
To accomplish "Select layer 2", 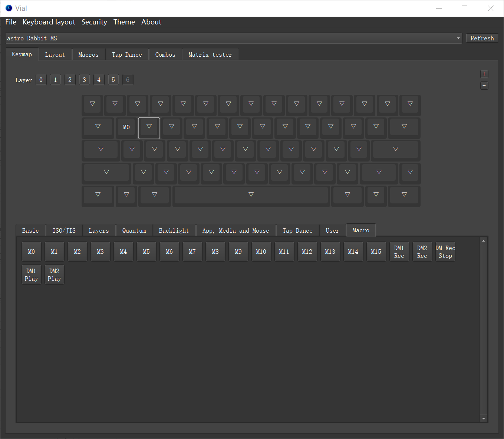I will pyautogui.click(x=70, y=80).
